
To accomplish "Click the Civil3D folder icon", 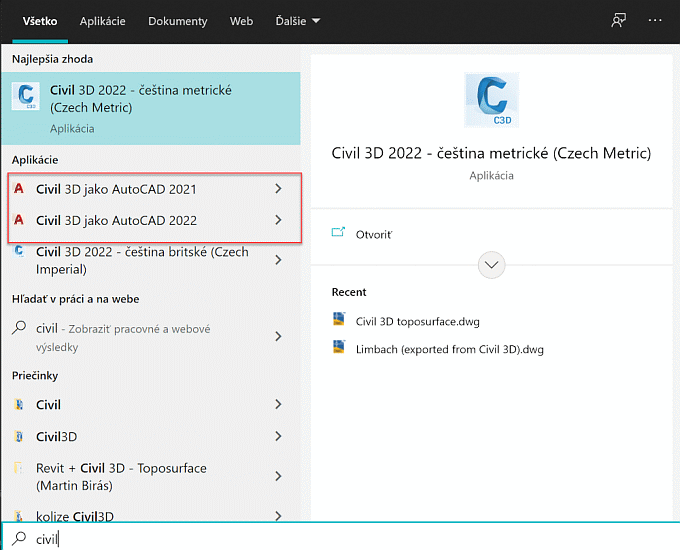I will (19, 436).
